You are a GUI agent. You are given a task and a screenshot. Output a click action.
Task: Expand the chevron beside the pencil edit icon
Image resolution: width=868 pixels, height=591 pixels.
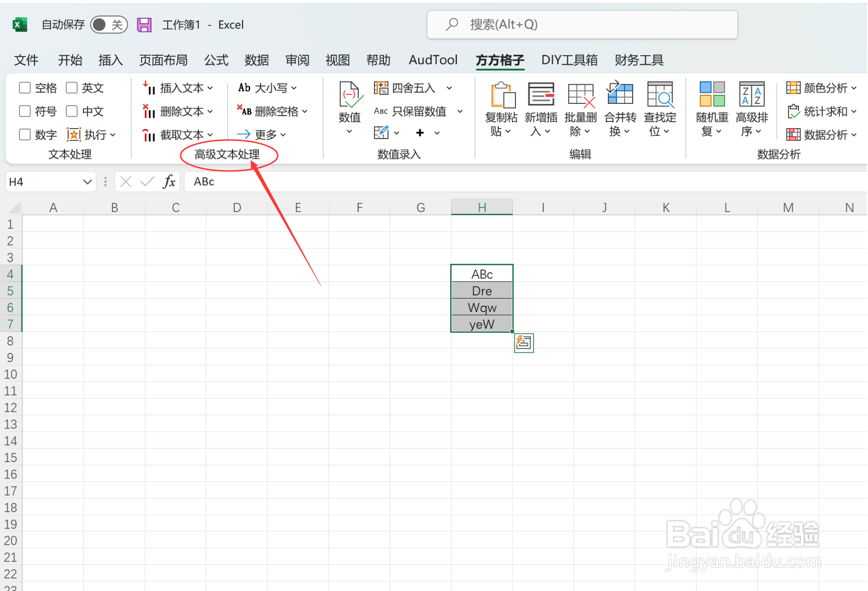[x=396, y=133]
